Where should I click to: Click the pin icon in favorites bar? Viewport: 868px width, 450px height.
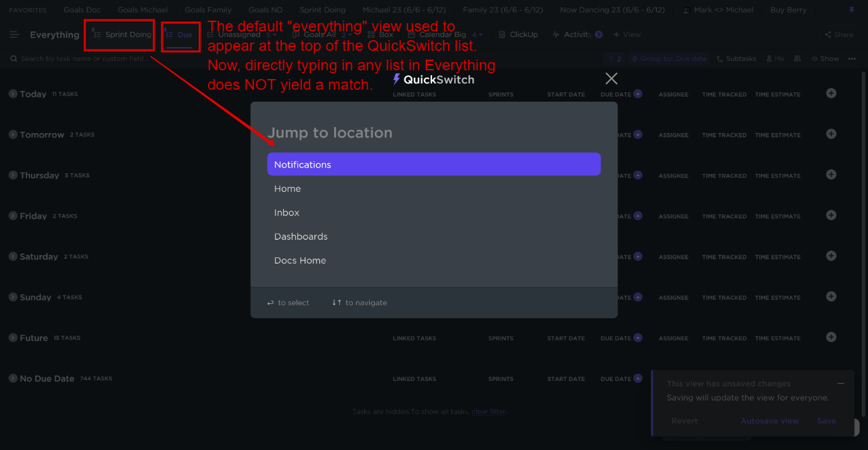click(852, 10)
